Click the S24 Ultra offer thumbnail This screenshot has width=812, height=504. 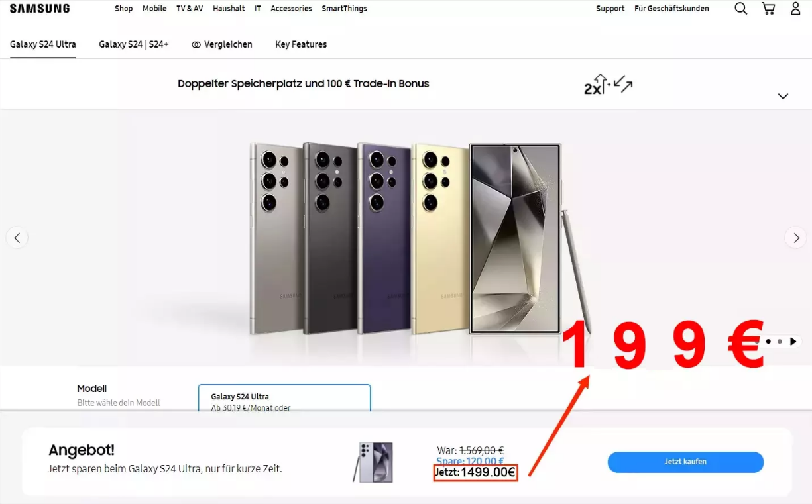coord(373,462)
